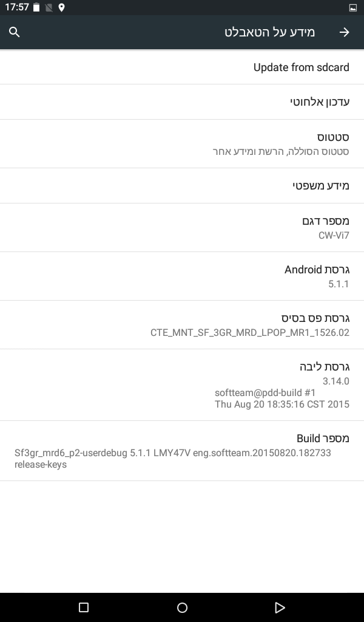Tap the back arrow next to the title
364x622 pixels.
click(x=345, y=32)
